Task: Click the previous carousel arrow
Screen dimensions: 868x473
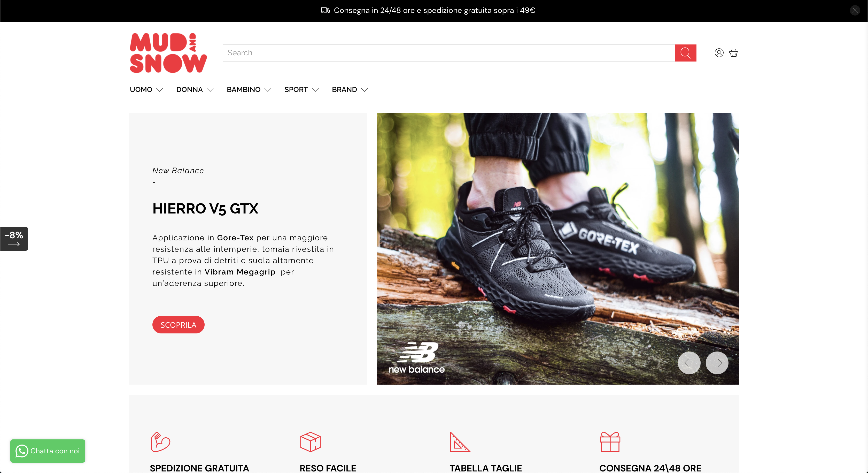Action: [x=689, y=363]
